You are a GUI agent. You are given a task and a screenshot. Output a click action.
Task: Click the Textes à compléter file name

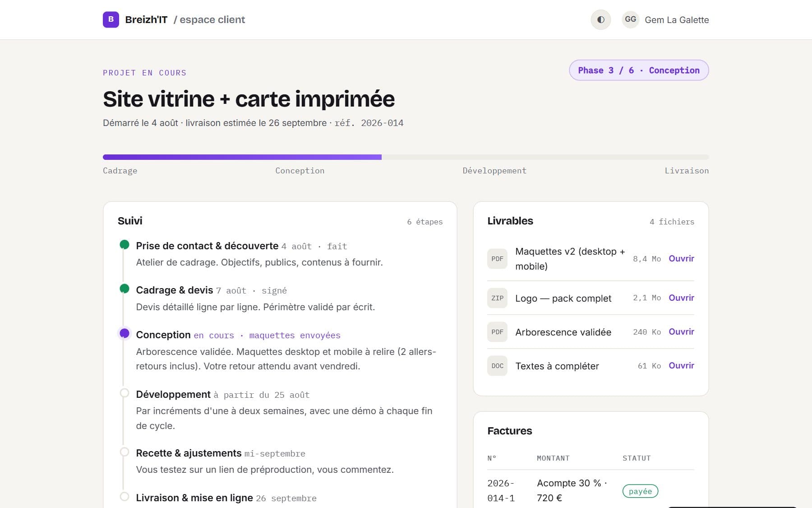click(x=557, y=366)
